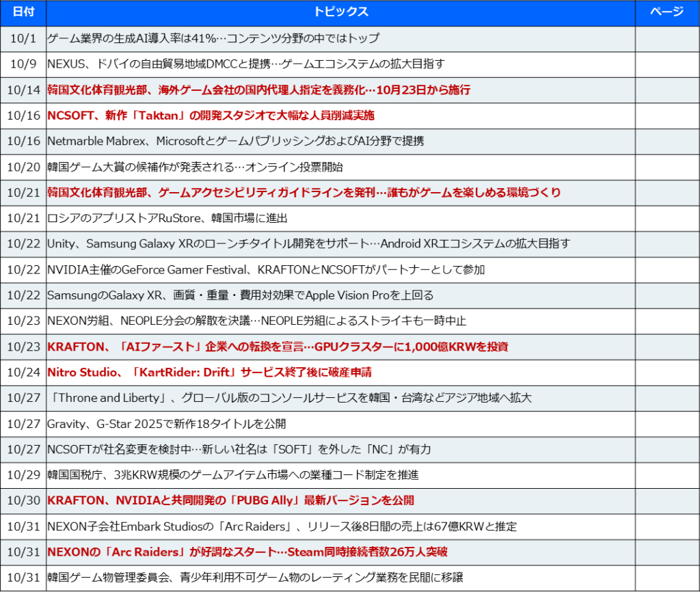The height and width of the screenshot is (592, 700).
Task: Click the トピックス column header
Action: [340, 12]
